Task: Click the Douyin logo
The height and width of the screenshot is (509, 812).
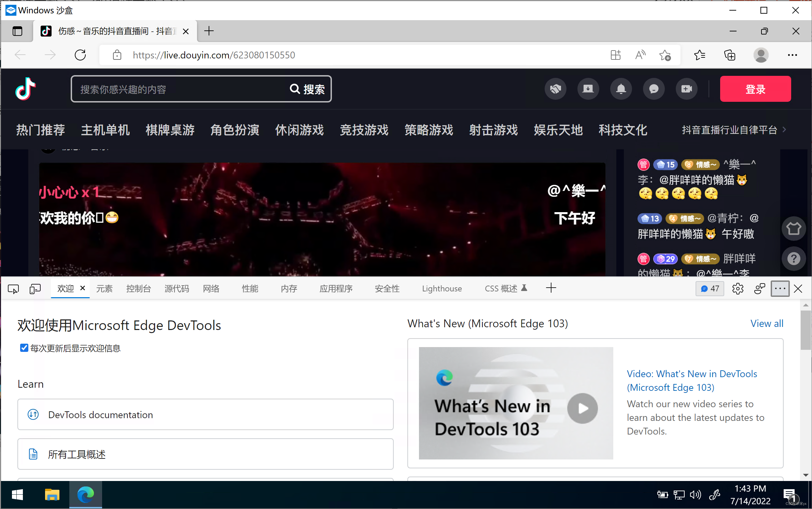Action: (x=25, y=89)
